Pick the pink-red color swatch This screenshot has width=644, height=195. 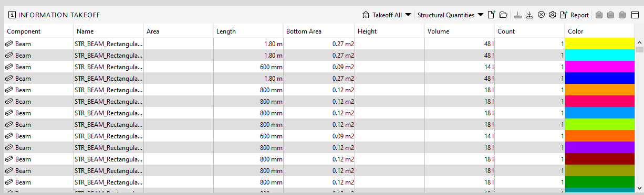tap(600, 101)
